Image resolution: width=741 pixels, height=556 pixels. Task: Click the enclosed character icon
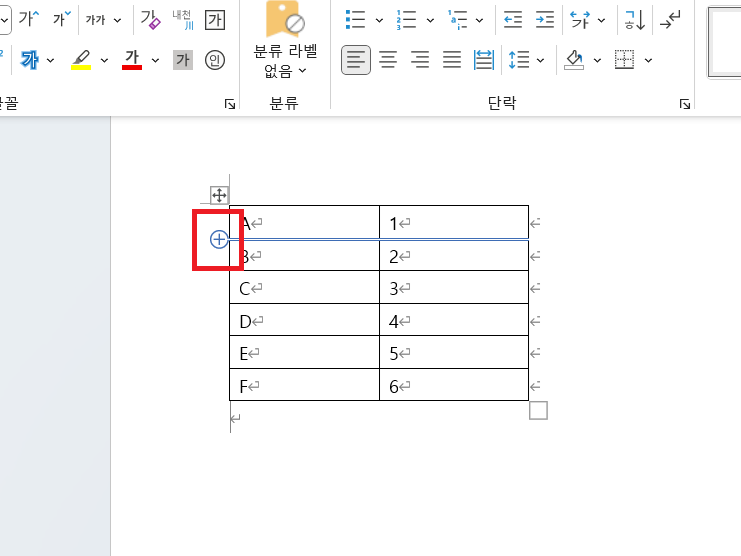pyautogui.click(x=215, y=60)
